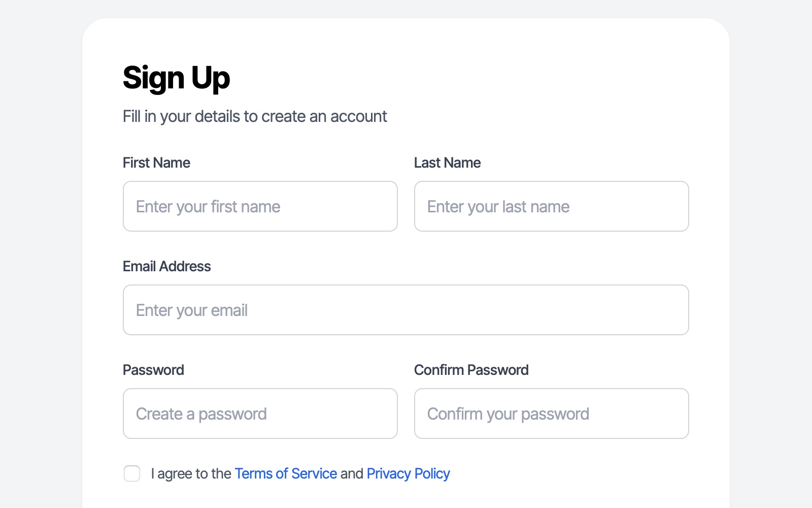Click the Confirm Password input field
This screenshot has width=812, height=508.
551,414
